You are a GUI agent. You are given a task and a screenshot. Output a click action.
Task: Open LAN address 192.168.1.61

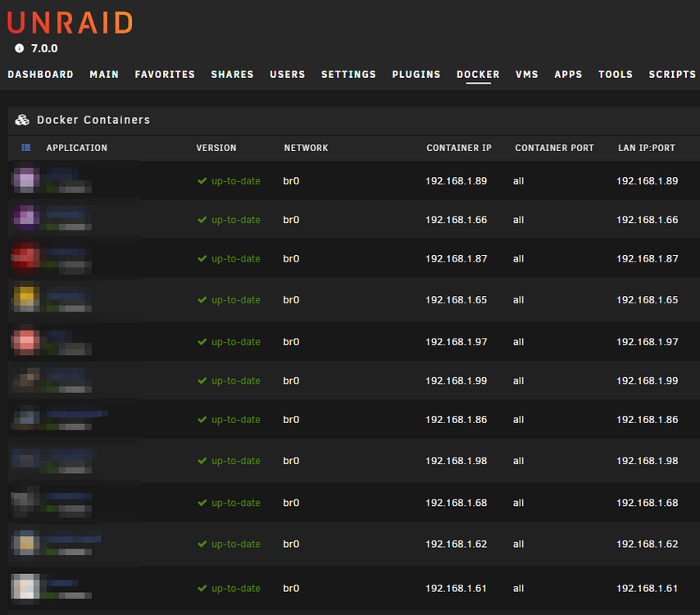click(x=648, y=588)
